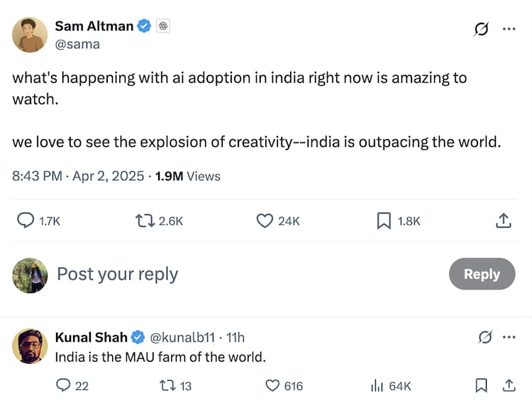Click the OpenAI affiliation badge next to Sam Altman

coord(163,26)
